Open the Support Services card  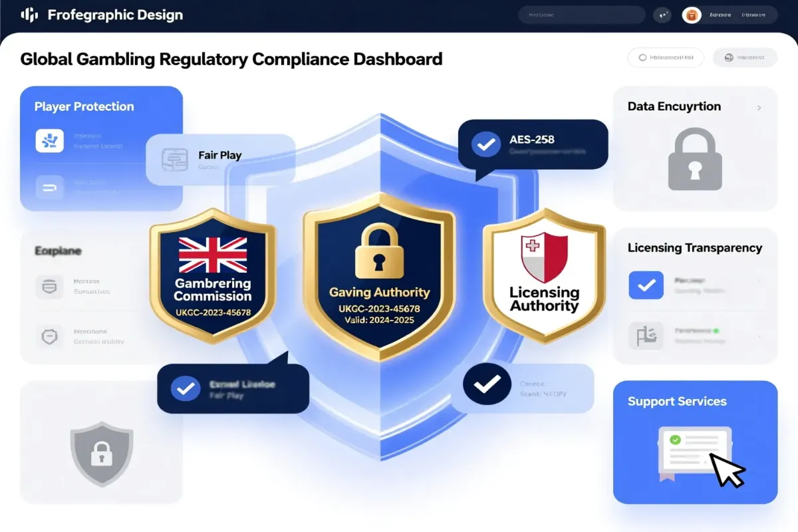695,442
